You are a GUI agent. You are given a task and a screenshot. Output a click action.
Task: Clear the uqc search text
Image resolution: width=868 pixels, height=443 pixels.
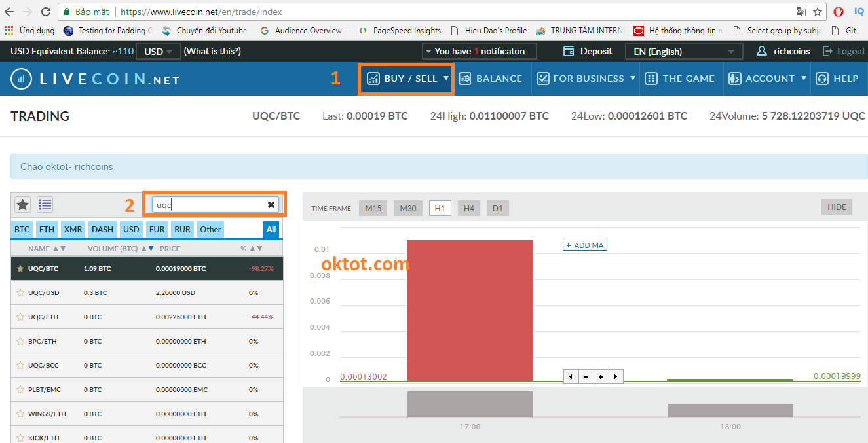271,205
